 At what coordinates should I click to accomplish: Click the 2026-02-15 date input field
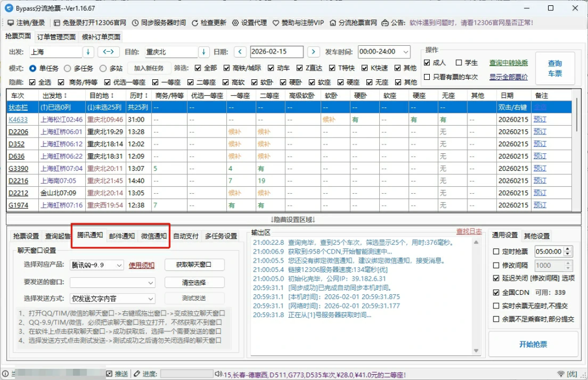pyautogui.click(x=276, y=51)
